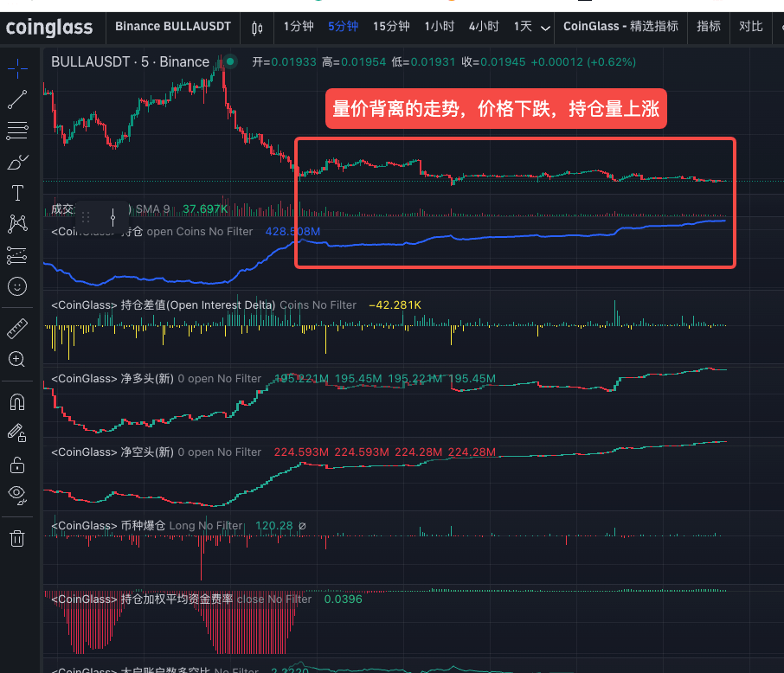The image size is (784, 673).
Task: Toggle magnet mode
Action: pyautogui.click(x=17, y=402)
